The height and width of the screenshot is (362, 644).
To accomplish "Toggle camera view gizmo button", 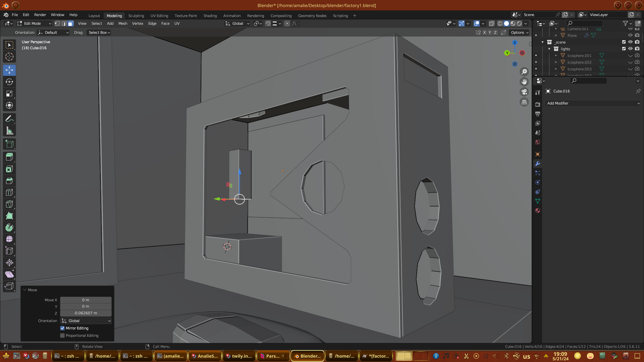I will click(524, 92).
